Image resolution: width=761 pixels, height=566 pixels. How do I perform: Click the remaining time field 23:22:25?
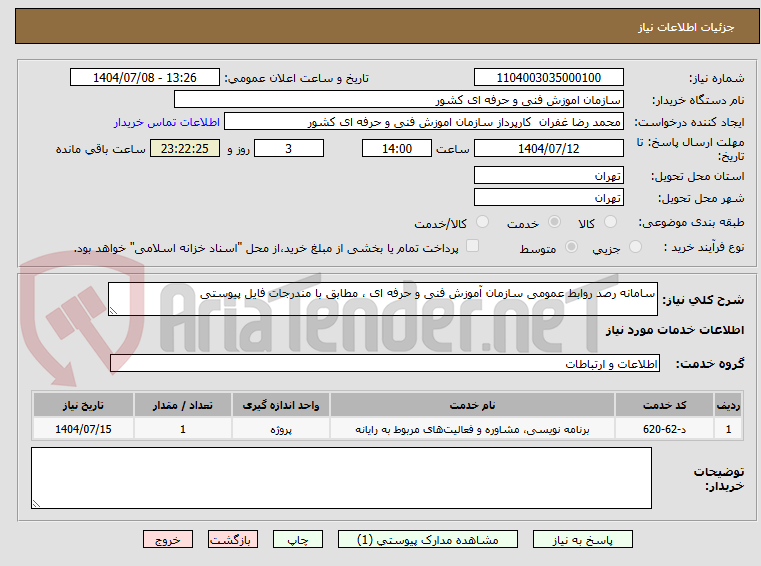(x=185, y=149)
